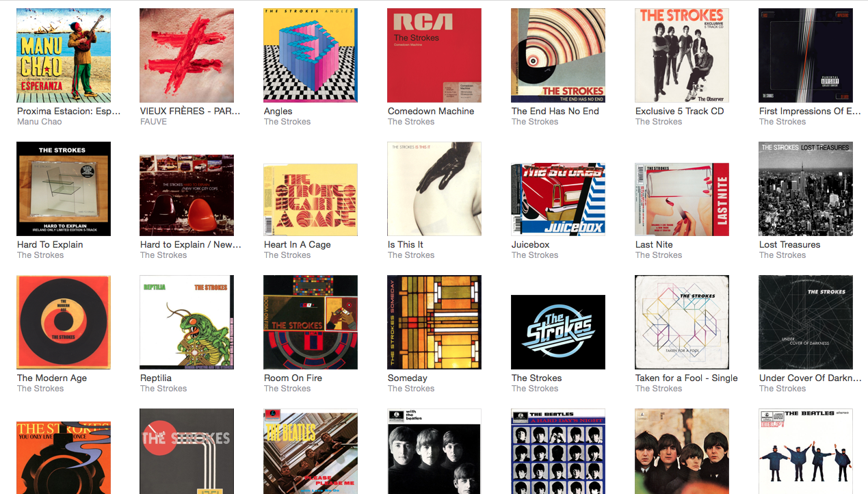Click the 'Exclusive 5 Track CD' title
Viewport: 868px width, 494px height.
pos(679,111)
